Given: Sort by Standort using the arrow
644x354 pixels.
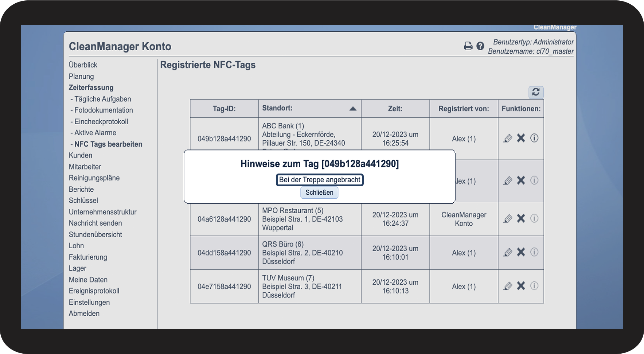Looking at the screenshot, I should point(353,109).
